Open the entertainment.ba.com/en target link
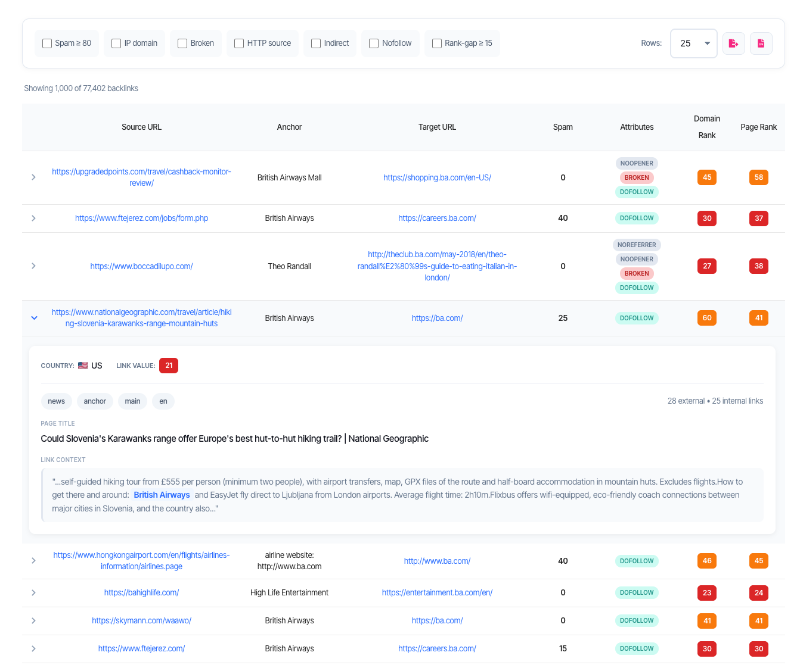 tap(437, 592)
